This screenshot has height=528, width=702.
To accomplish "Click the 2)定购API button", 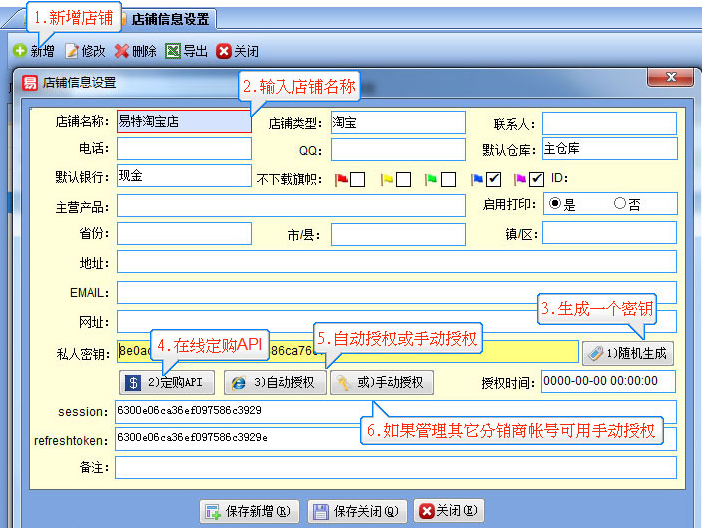I will pos(167,382).
